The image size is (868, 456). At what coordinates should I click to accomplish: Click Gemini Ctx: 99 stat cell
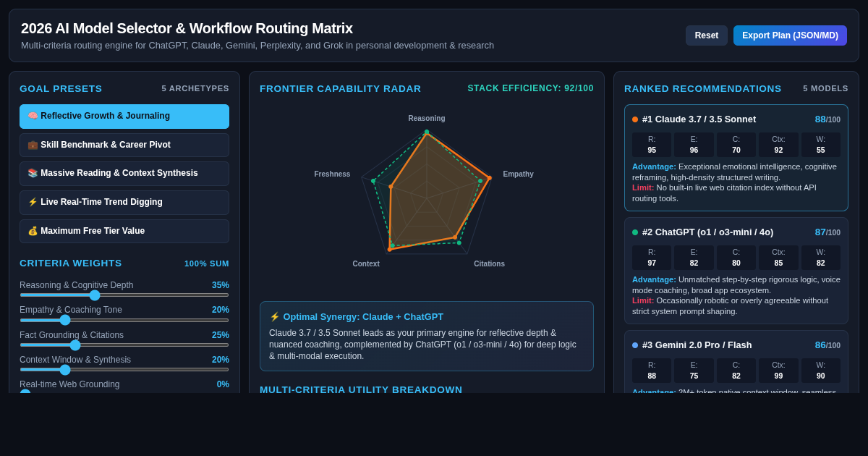pyautogui.click(x=778, y=371)
